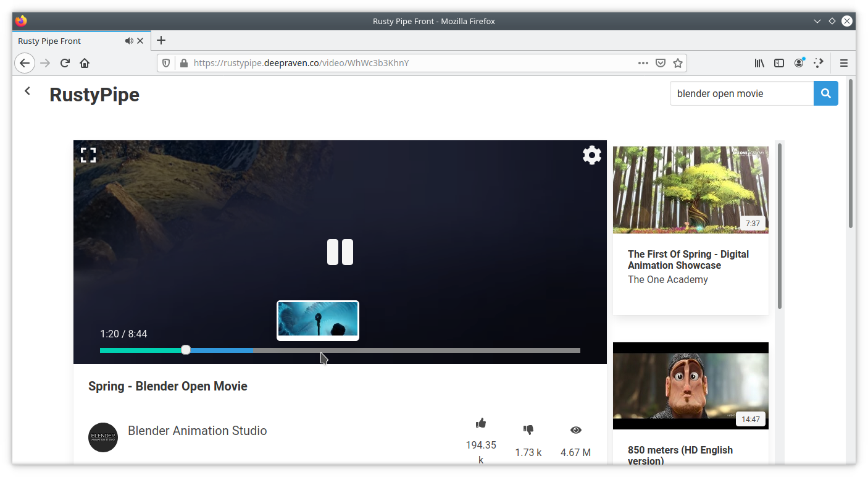Close the Rusty Pipe Front tab
The width and height of the screenshot is (868, 477).
[x=140, y=41]
